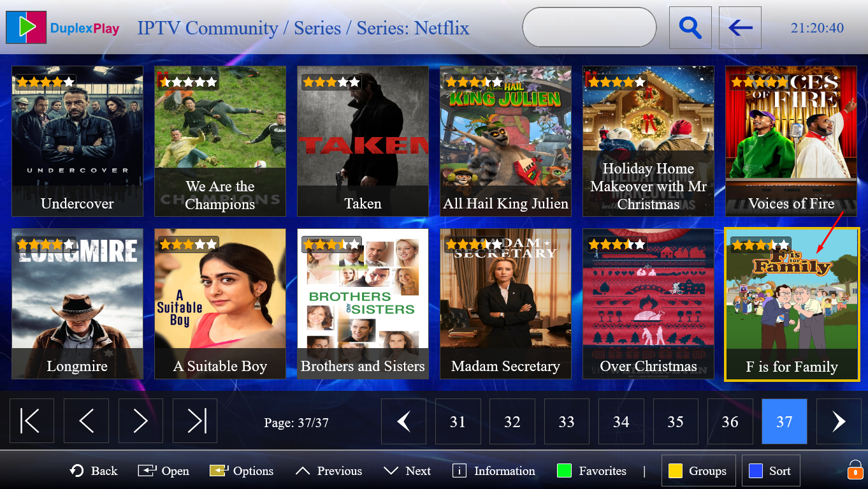Click the magnifying glass search icon
The image size is (868, 489).
pyautogui.click(x=690, y=28)
